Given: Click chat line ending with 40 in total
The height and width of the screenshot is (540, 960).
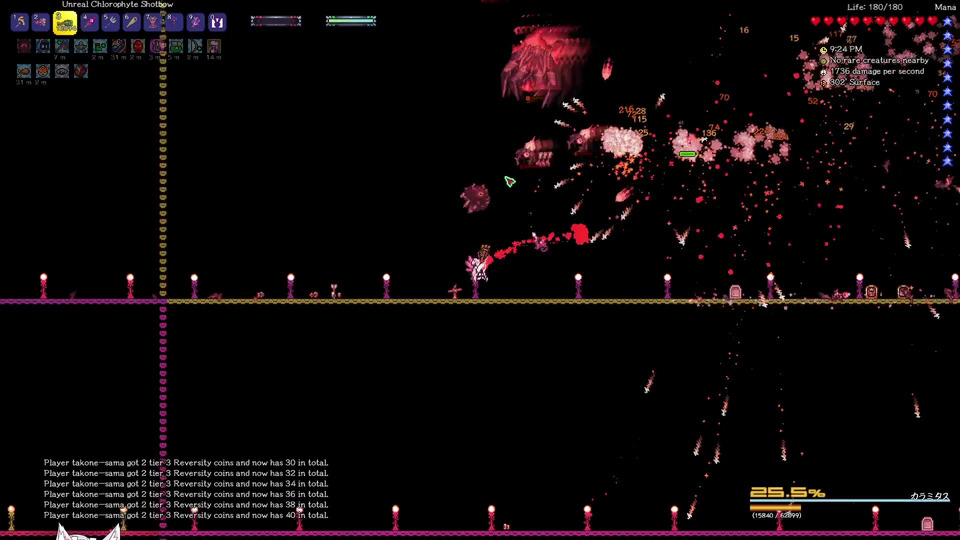Looking at the screenshot, I should (186, 515).
